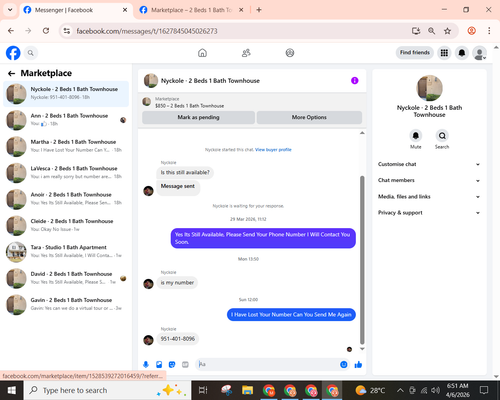This screenshot has width=500, height=400.
Task: Expand the Customise chat section
Action: [429, 164]
